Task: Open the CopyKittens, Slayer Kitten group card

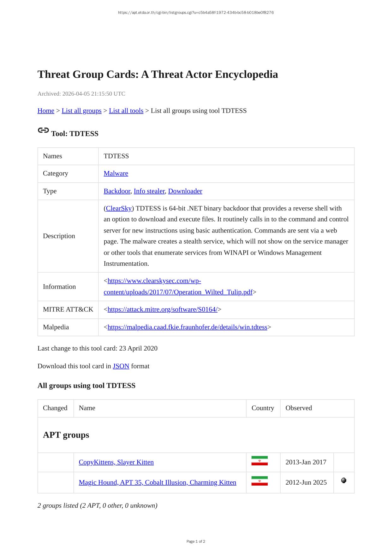Action: (116, 462)
